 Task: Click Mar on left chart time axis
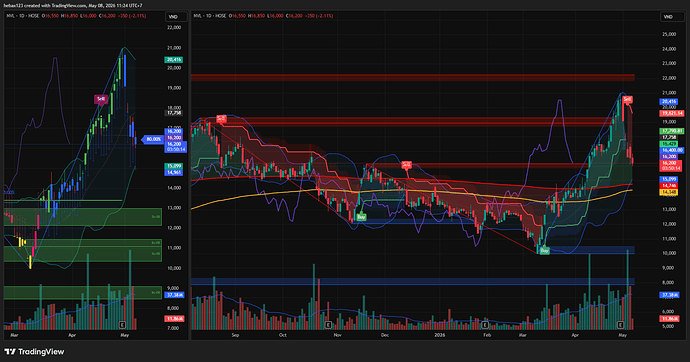[x=14, y=335]
